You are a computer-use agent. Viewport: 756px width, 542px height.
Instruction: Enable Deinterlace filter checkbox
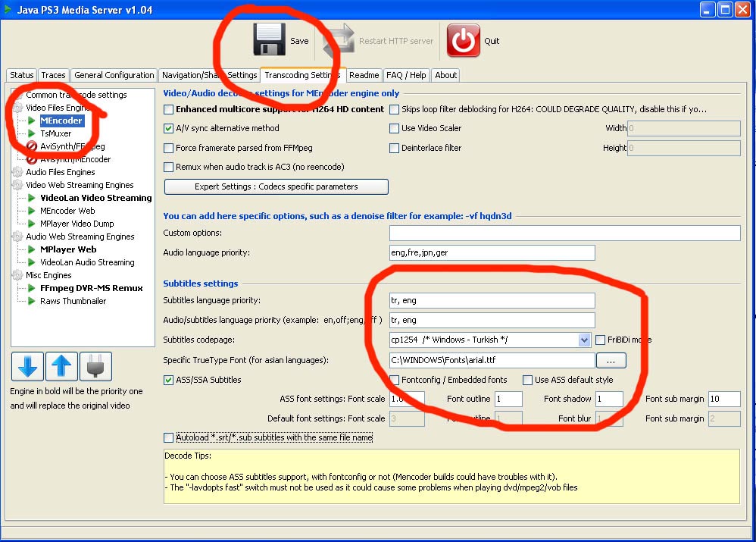pyautogui.click(x=394, y=148)
